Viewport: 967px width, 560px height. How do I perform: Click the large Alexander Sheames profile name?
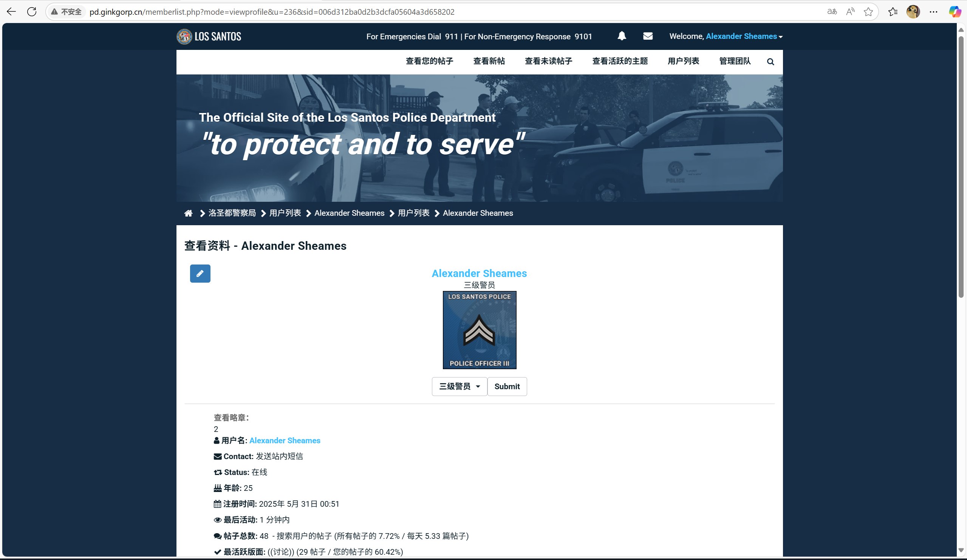(479, 273)
